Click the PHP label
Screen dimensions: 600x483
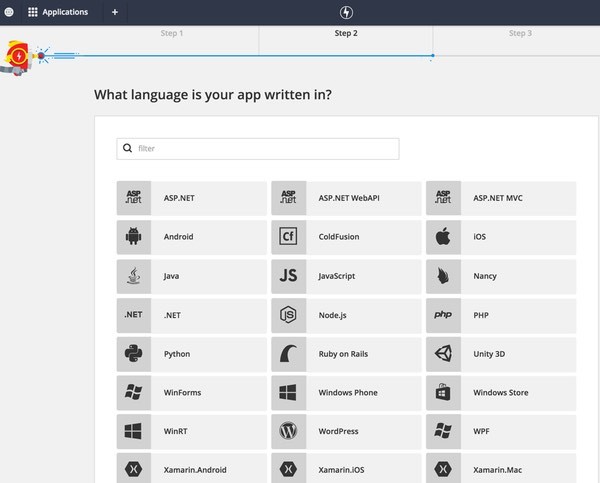click(x=481, y=315)
